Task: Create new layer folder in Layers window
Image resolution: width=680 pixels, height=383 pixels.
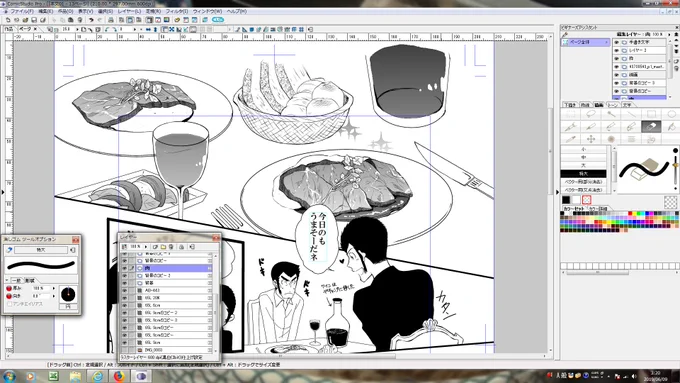Action: 163,246
